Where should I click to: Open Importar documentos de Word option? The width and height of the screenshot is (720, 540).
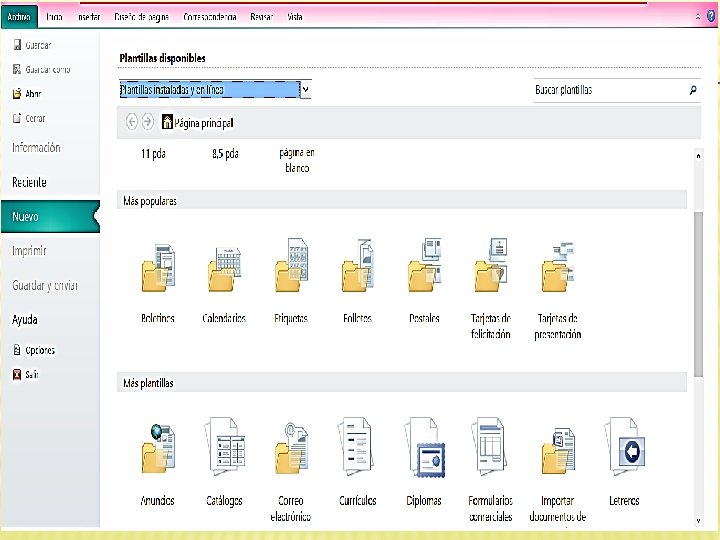(557, 451)
